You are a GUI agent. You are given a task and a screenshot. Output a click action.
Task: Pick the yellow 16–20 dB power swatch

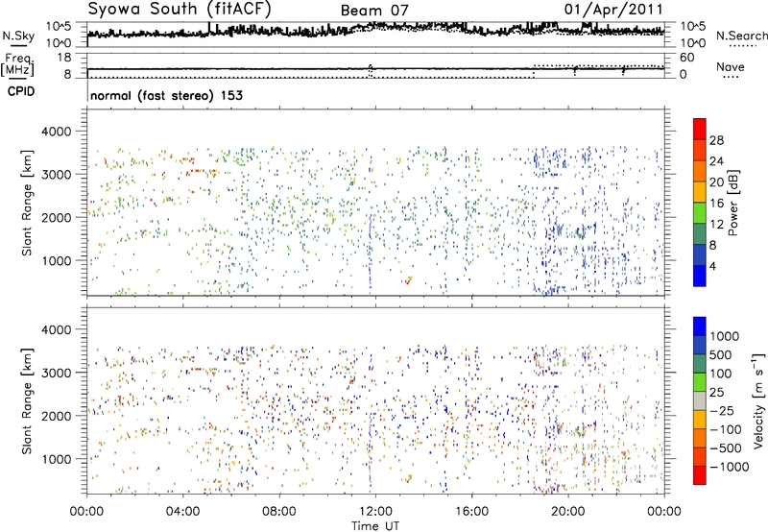[700, 192]
